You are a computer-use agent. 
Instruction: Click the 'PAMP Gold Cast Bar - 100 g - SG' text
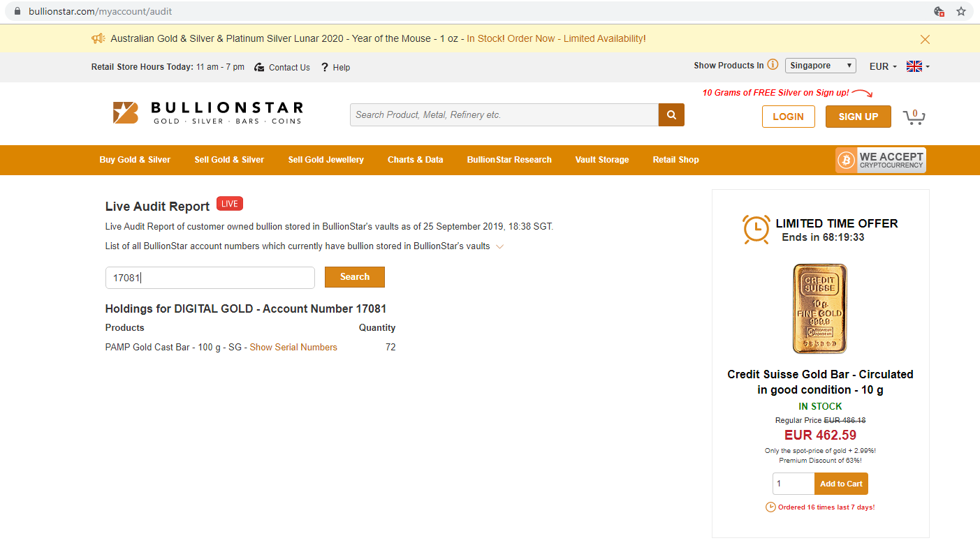tap(173, 347)
